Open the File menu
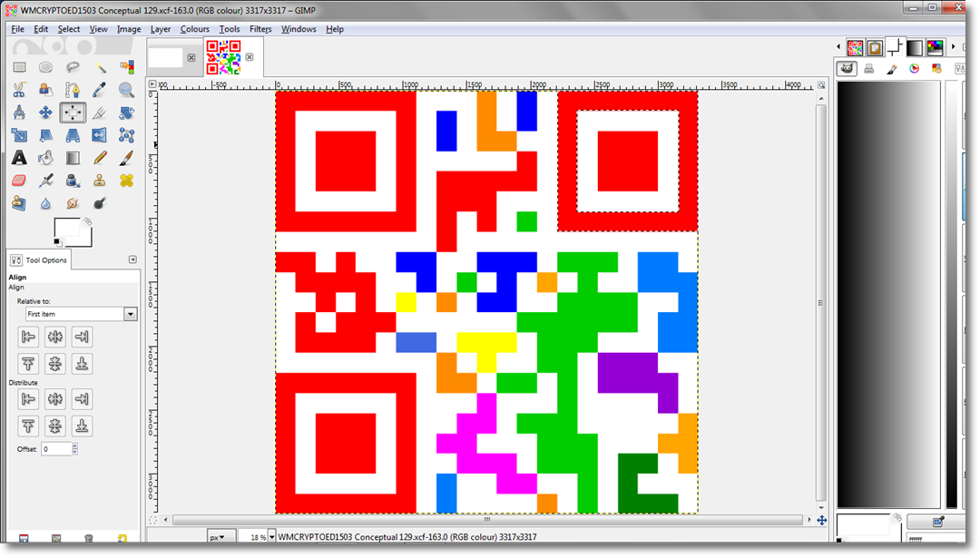Screen dimensions: 980x558 tap(17, 29)
